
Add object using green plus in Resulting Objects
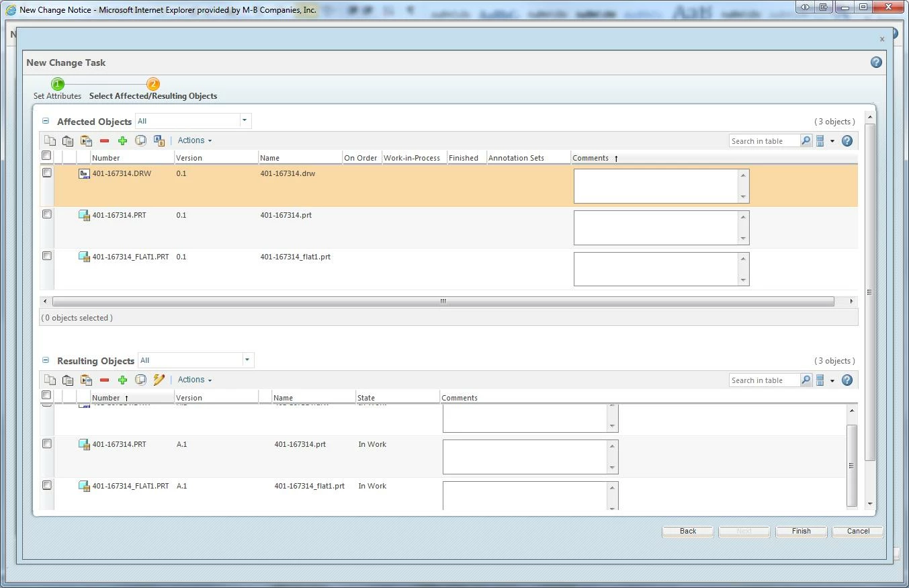[122, 380]
